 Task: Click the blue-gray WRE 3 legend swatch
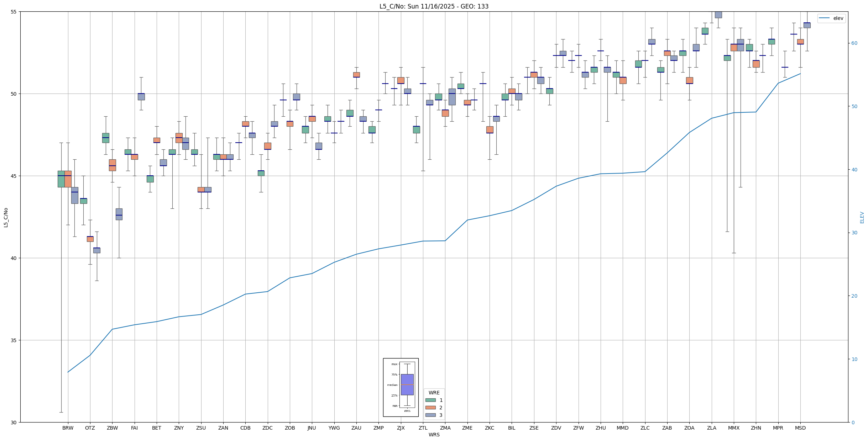(x=430, y=415)
